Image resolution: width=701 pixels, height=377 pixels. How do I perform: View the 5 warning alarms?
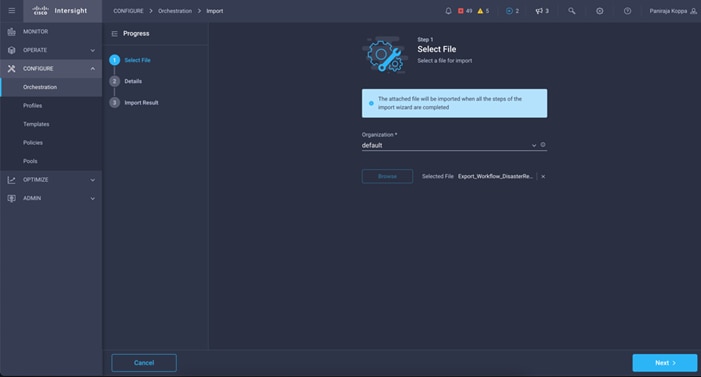click(483, 11)
